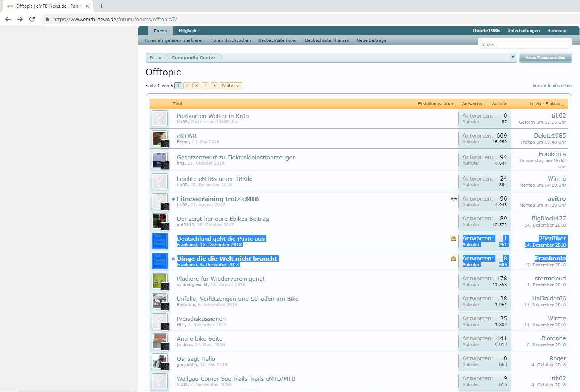Jump to unread in Dinge die die Welt nicht braucht

(x=173, y=259)
